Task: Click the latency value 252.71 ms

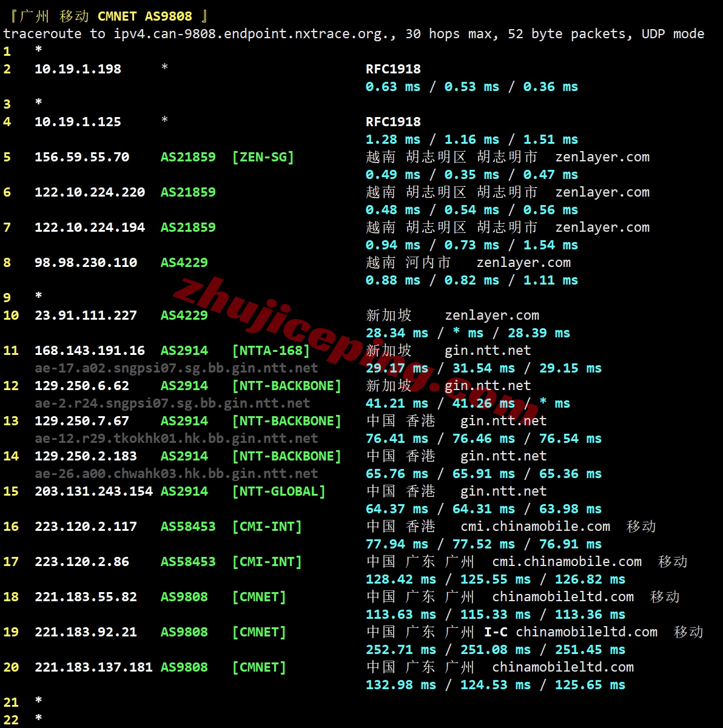Action: [x=401, y=650]
